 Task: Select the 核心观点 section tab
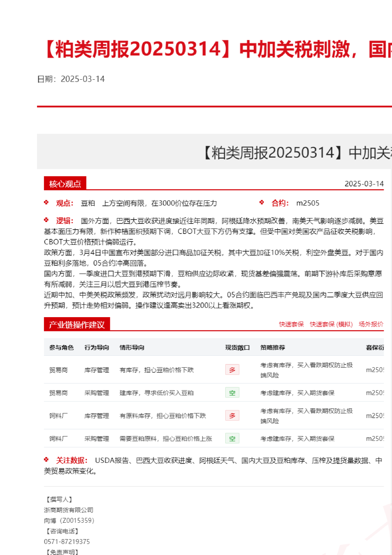tap(65, 184)
